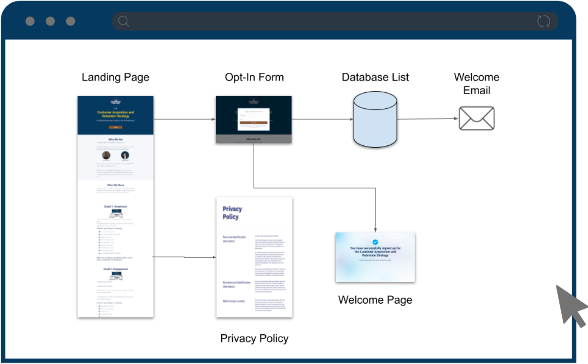
Task: Click the first window control dot
Action: coord(30,21)
